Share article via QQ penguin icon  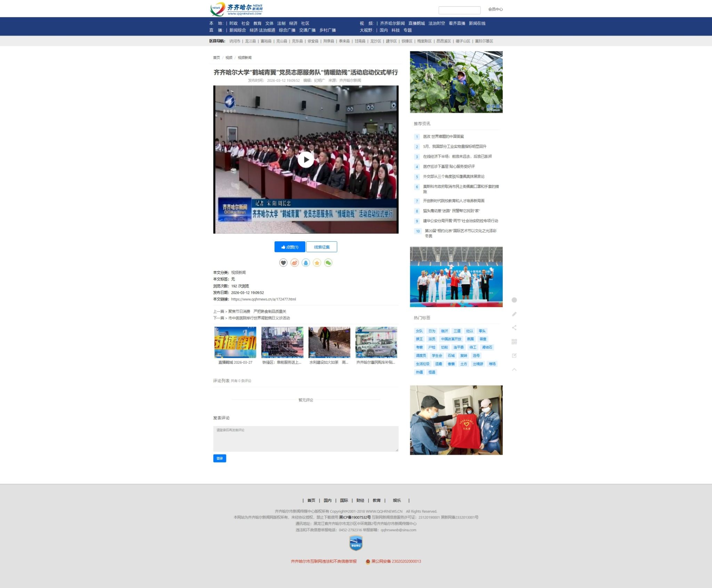click(x=306, y=263)
